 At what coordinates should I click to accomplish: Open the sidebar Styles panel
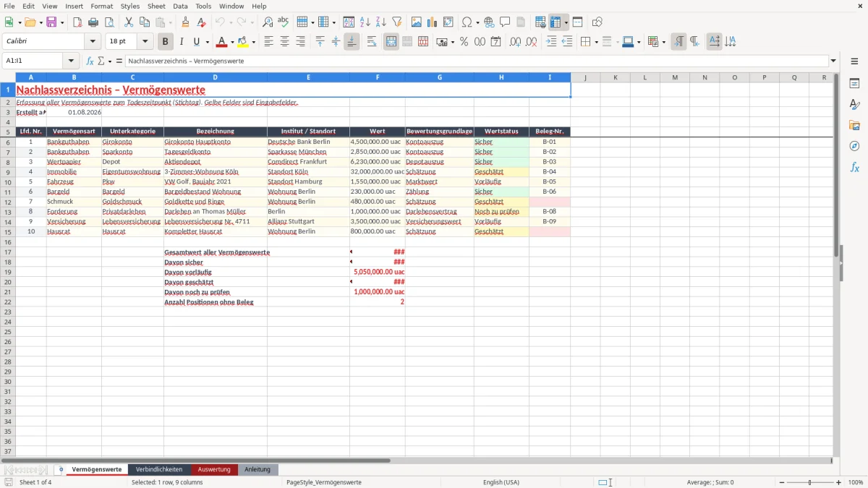(x=854, y=104)
